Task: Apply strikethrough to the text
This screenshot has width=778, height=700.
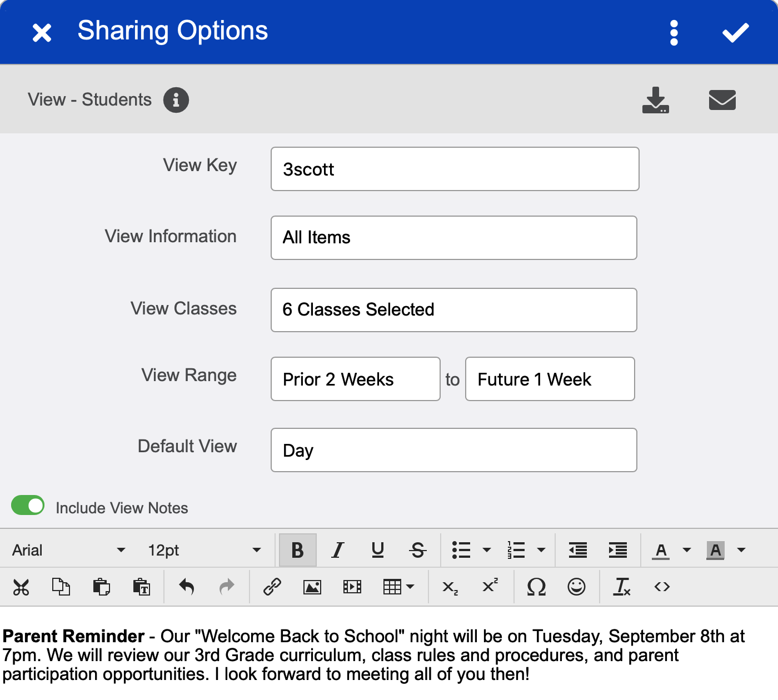Action: [x=418, y=550]
